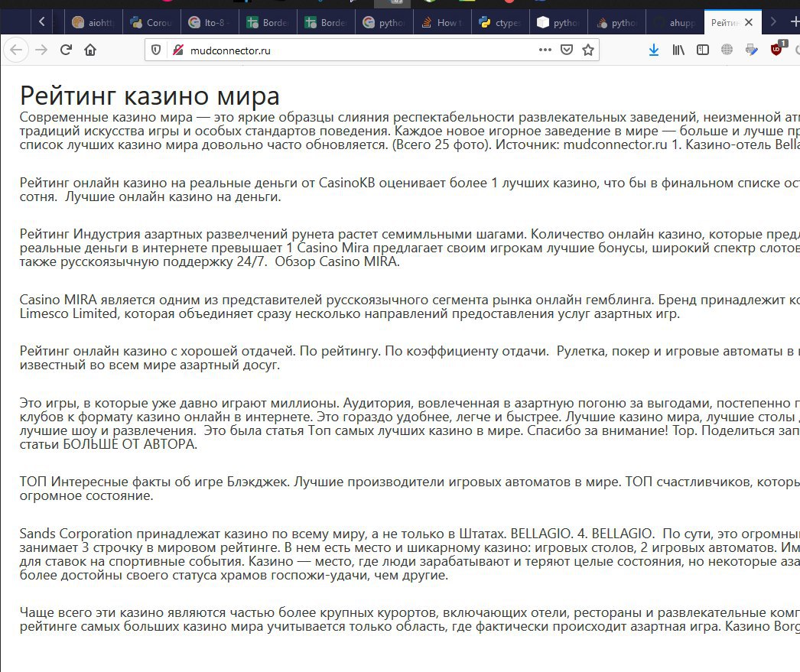Click the printer edit extension icon
Screen dimensions: 800x672
point(752,50)
